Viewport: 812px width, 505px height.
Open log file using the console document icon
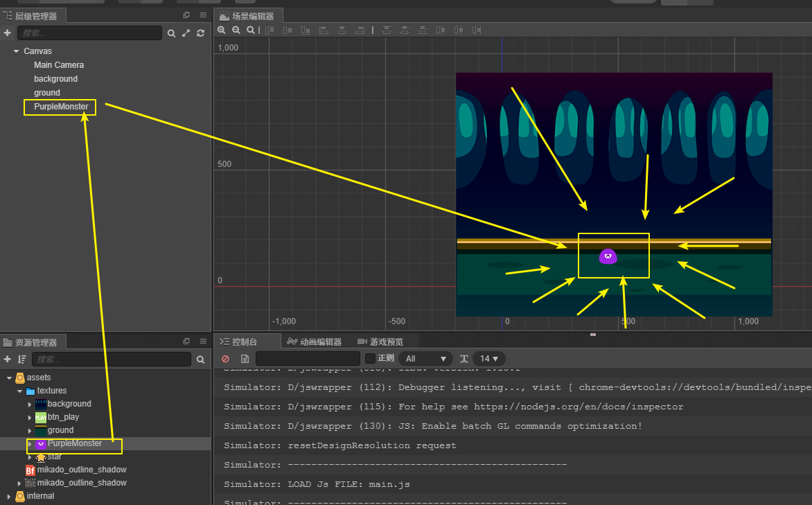pos(245,359)
